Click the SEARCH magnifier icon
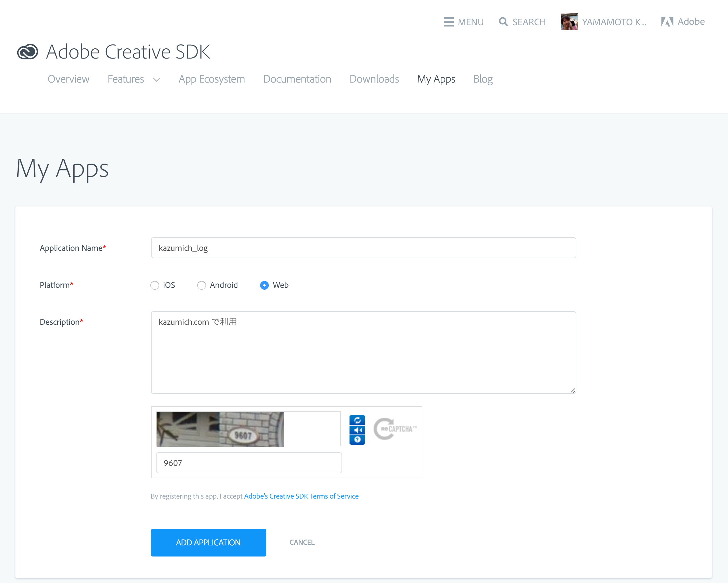This screenshot has width=728, height=583. 503,22
